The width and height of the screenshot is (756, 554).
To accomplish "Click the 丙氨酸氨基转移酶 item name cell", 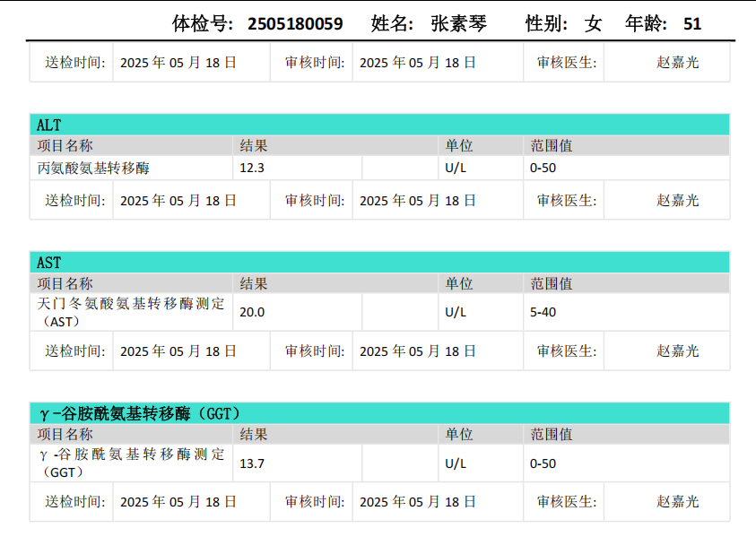I will pyautogui.click(x=93, y=168).
